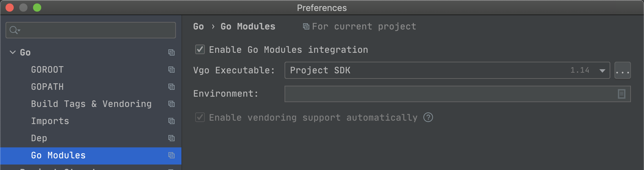
Task: Toggle Enable Go Modules integration checkbox
Action: pos(200,49)
